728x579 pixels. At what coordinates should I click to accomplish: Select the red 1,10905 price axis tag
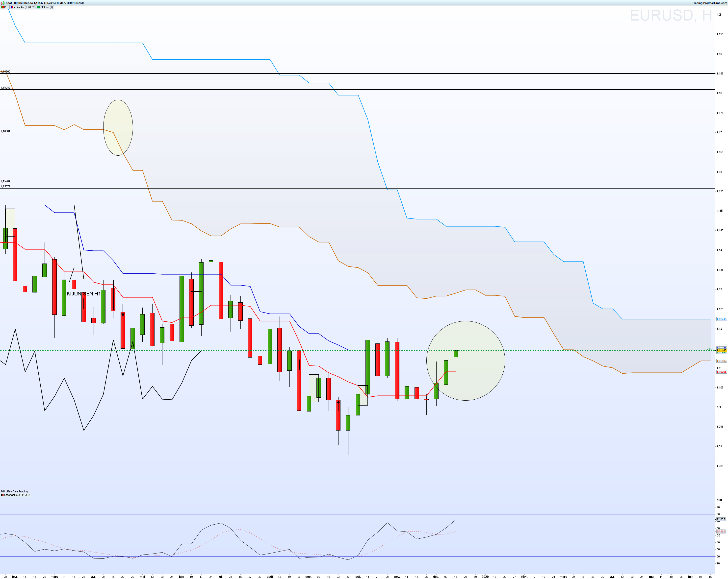pyautogui.click(x=721, y=371)
